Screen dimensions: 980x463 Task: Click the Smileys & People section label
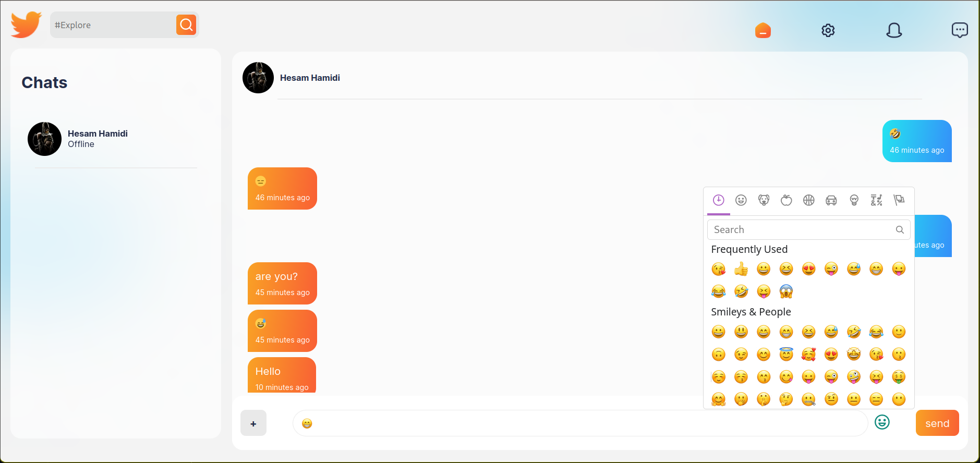(751, 312)
